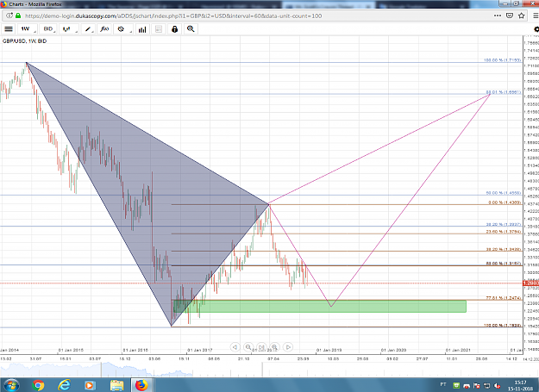Click the skip-to-end chart navigation button
Viewport: 539px width, 392px height.
(x=261, y=347)
